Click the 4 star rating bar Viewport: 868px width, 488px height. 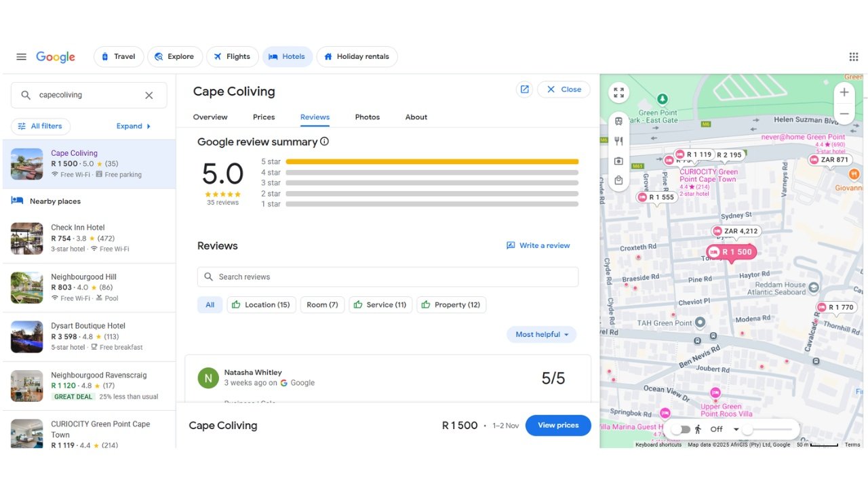432,172
